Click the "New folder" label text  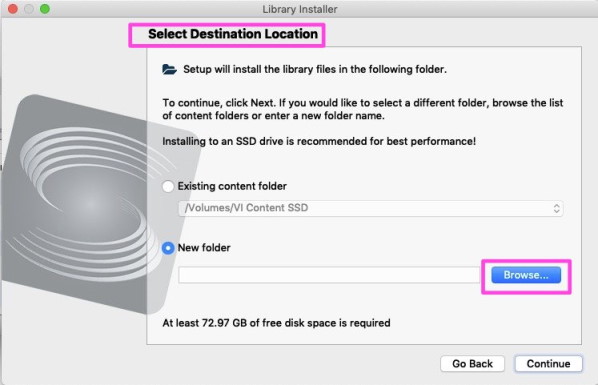204,248
